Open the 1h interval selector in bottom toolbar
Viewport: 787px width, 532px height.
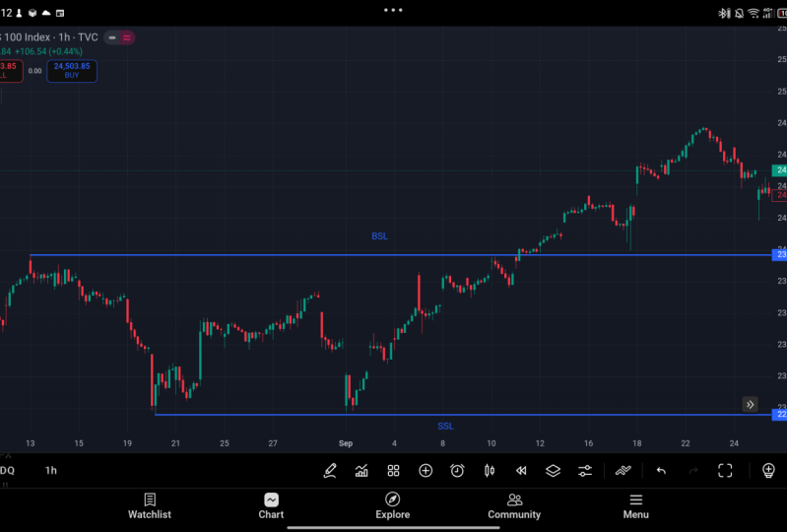point(51,470)
